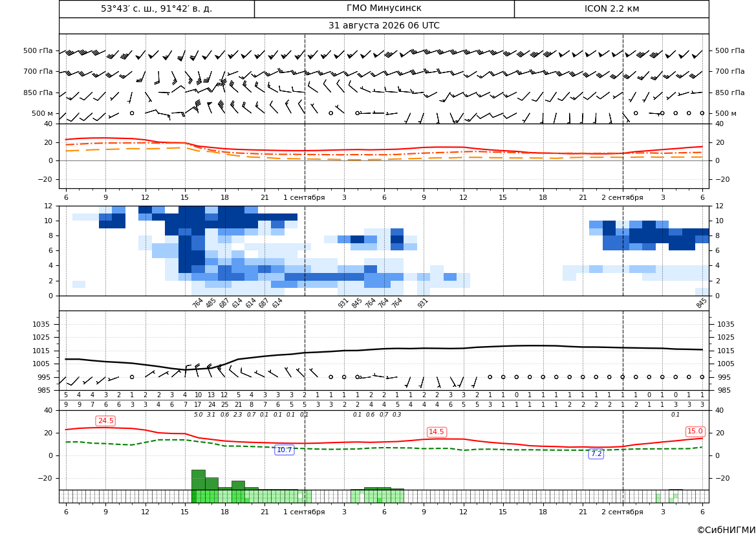Click the 1 сентября marker on bottom axis
Screen dimensions: 756x535
point(304,512)
